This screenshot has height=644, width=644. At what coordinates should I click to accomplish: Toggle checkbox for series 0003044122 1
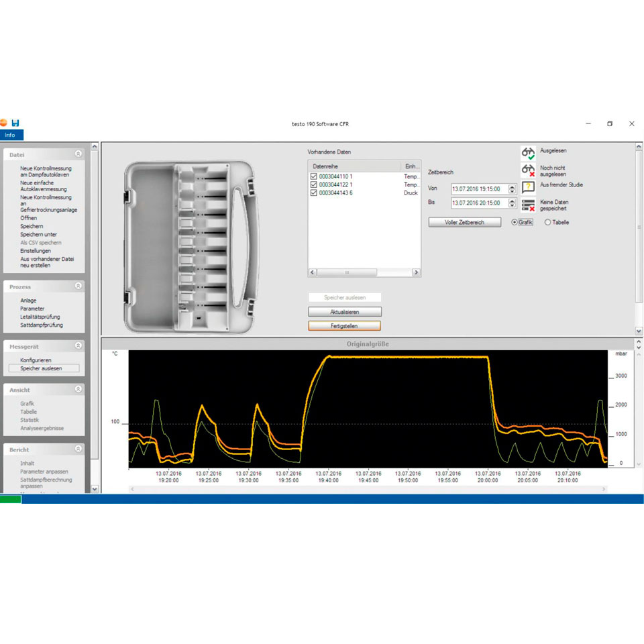(313, 184)
